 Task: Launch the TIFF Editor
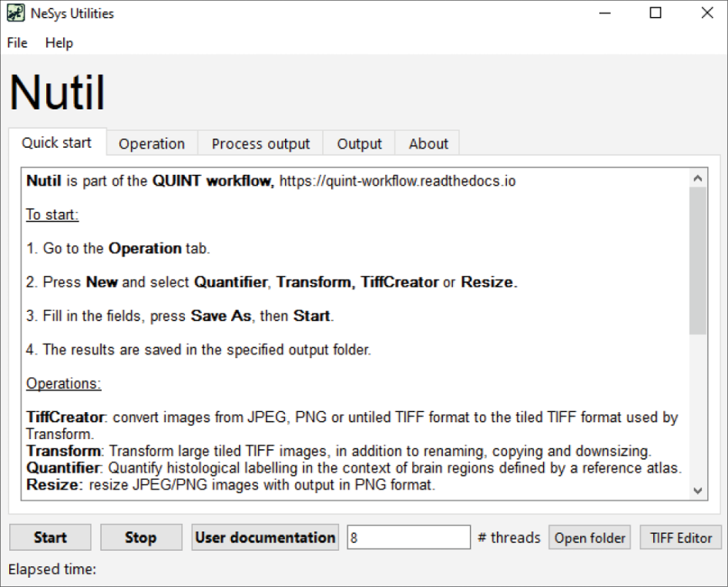tap(681, 538)
